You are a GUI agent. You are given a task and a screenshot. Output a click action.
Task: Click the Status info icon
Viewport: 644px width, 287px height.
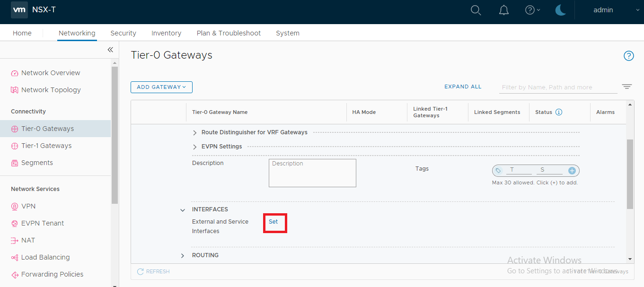pyautogui.click(x=558, y=112)
